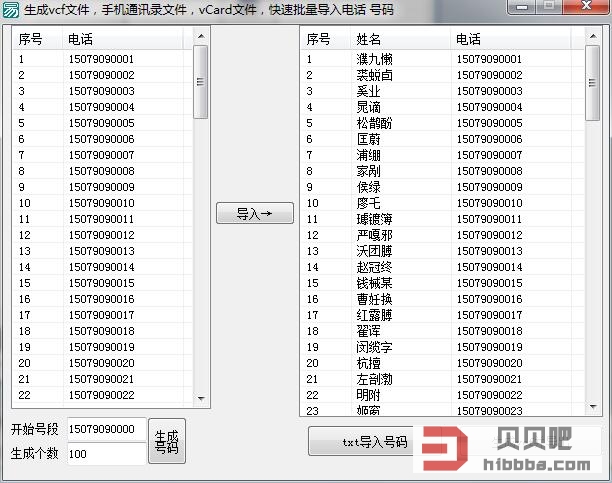The width and height of the screenshot is (612, 483).
Task: Select name 红露膊 in right list
Action: pyautogui.click(x=374, y=315)
